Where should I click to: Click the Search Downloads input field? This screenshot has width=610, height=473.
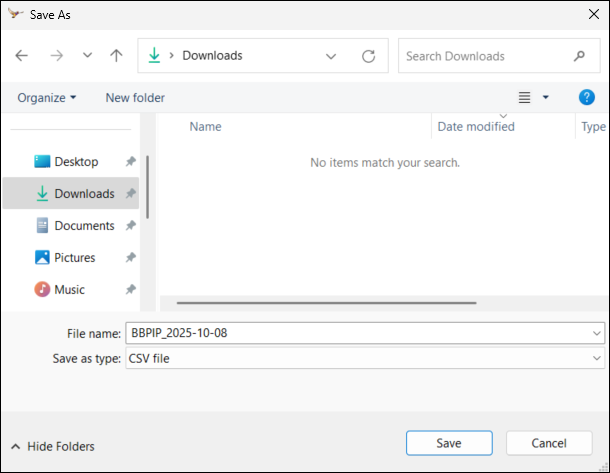[x=485, y=56]
